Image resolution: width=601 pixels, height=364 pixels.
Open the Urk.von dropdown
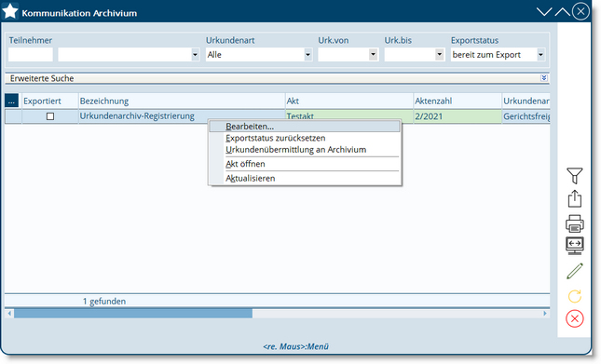coord(373,55)
